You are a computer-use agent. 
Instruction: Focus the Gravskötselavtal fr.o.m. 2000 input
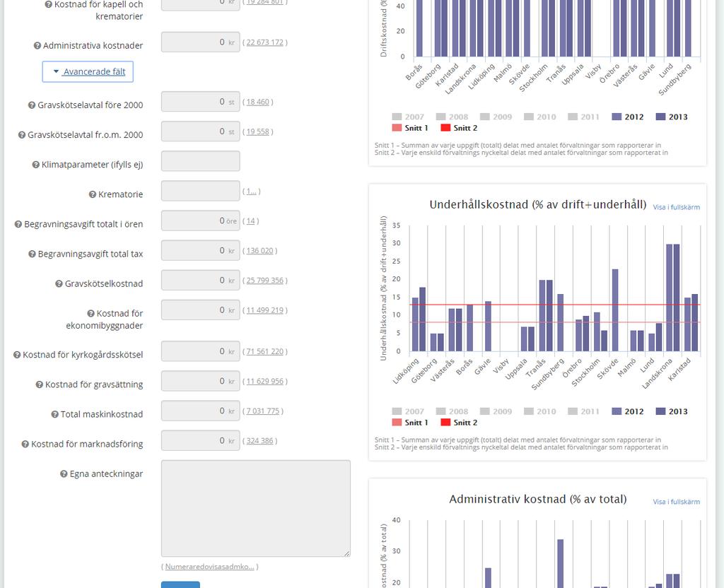200,131
